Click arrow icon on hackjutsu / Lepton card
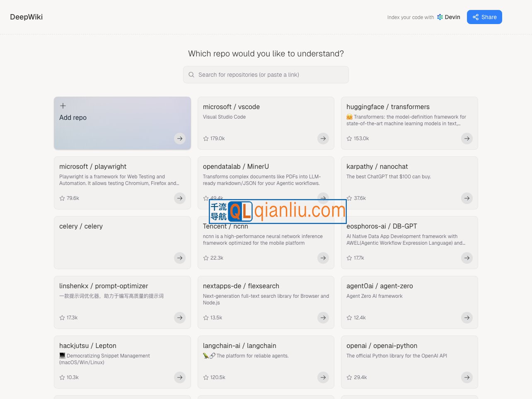Image resolution: width=532 pixels, height=399 pixels. pyautogui.click(x=180, y=377)
